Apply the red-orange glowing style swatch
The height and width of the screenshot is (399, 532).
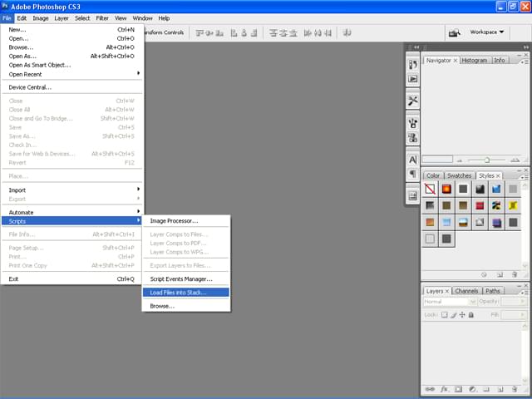(x=446, y=189)
